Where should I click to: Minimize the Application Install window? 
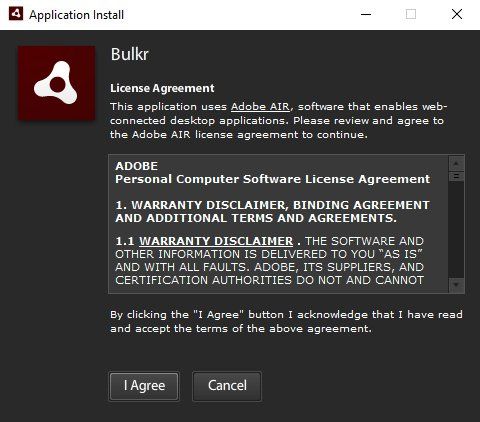[x=366, y=14]
